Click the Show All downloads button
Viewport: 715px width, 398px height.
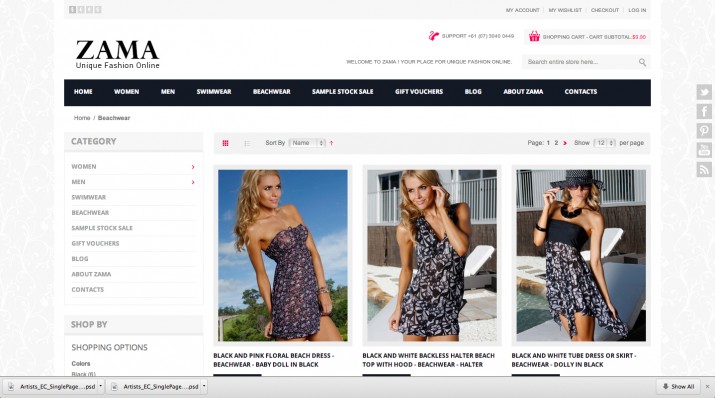679,387
